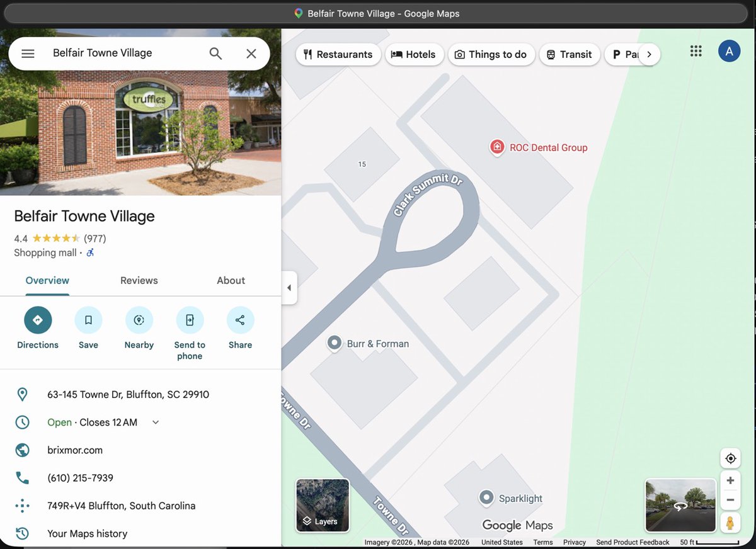Open the Truffles storefront photo

click(x=140, y=112)
